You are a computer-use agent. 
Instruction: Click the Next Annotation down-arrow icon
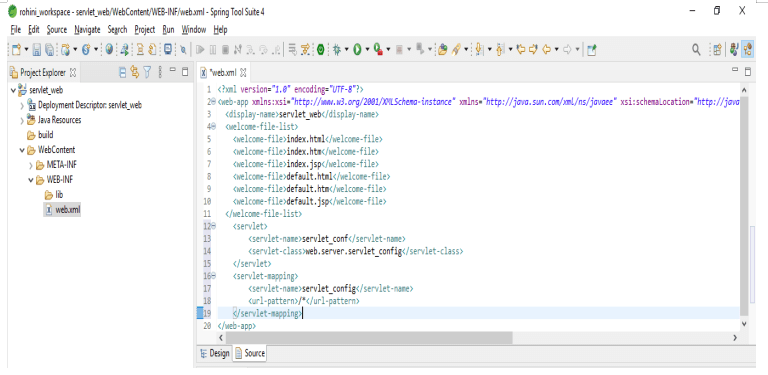[480, 49]
